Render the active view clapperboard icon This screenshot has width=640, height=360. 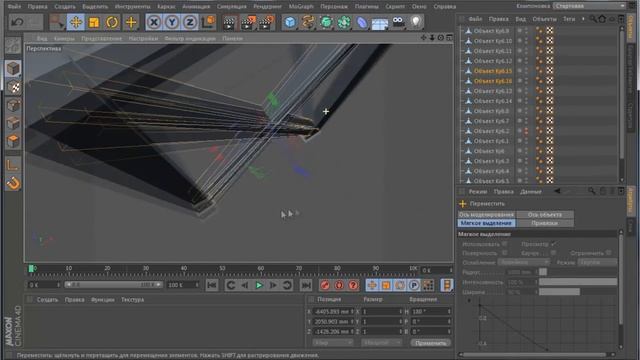pyautogui.click(x=229, y=22)
